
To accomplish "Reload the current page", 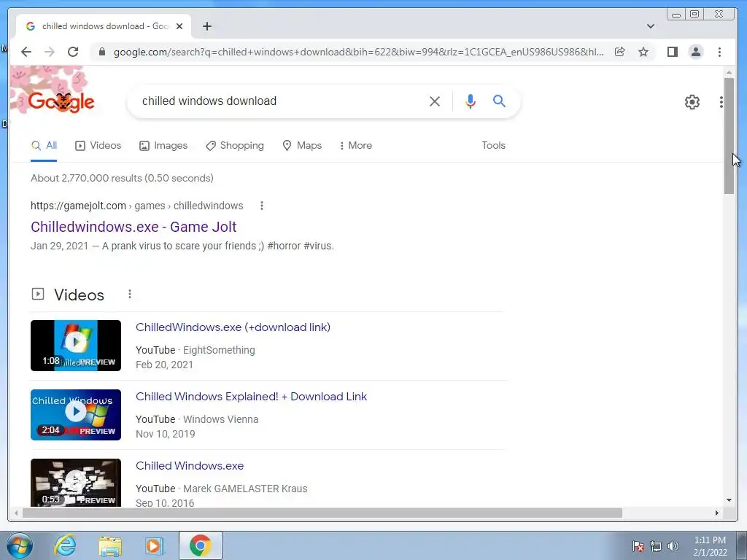I will coord(73,52).
